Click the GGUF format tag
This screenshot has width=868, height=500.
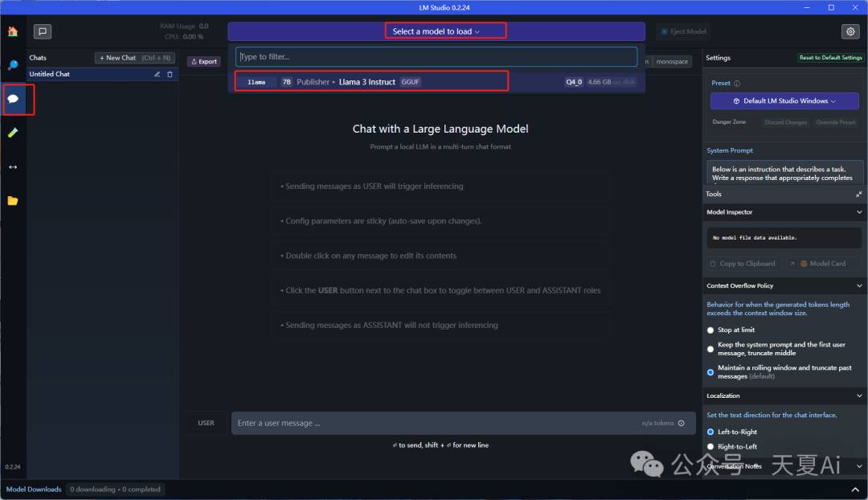click(410, 82)
